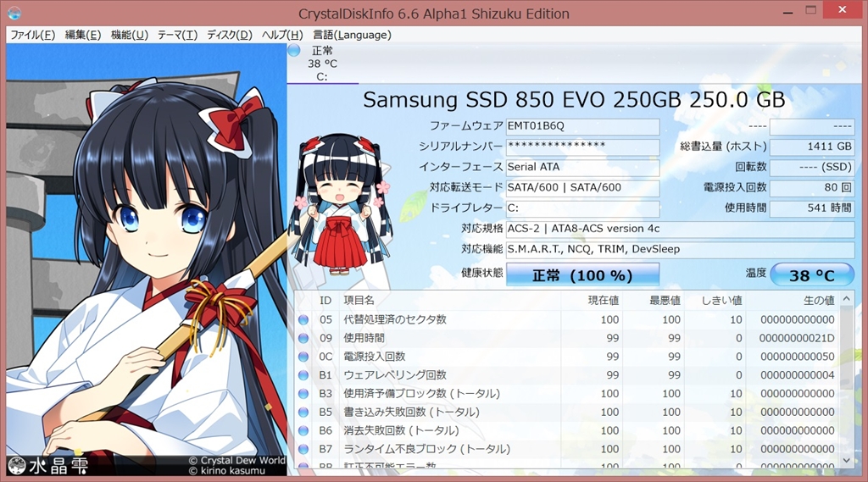Click the ACS-2 | ATA8-ACS version 4c field
Screen dimensions: 868x482
click(681, 229)
